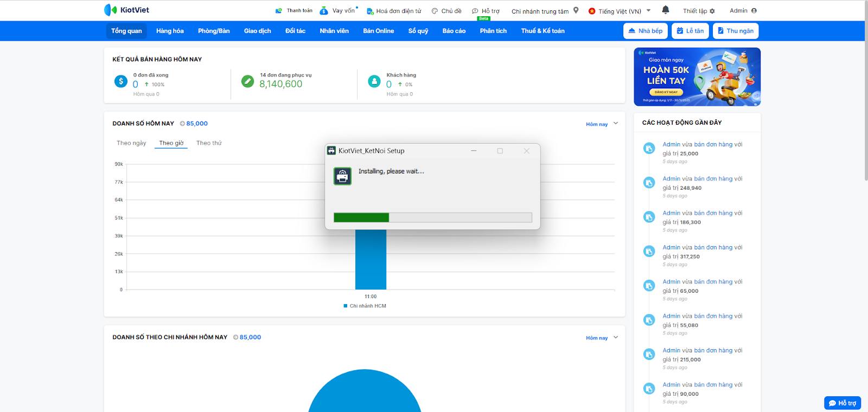Switch to the Theo ngày tab
The width and height of the screenshot is (868, 412).
[131, 143]
